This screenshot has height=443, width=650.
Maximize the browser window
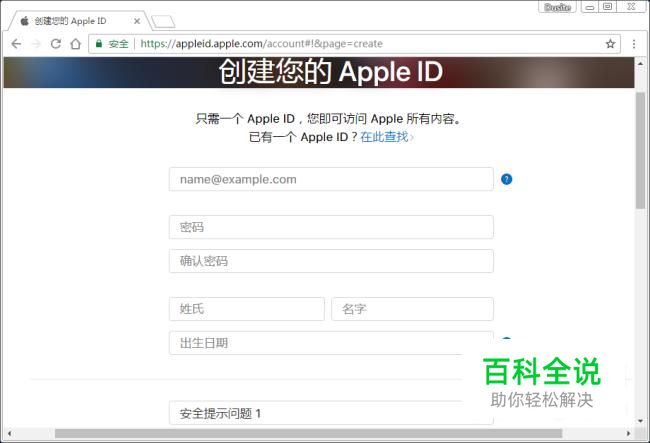607,7
